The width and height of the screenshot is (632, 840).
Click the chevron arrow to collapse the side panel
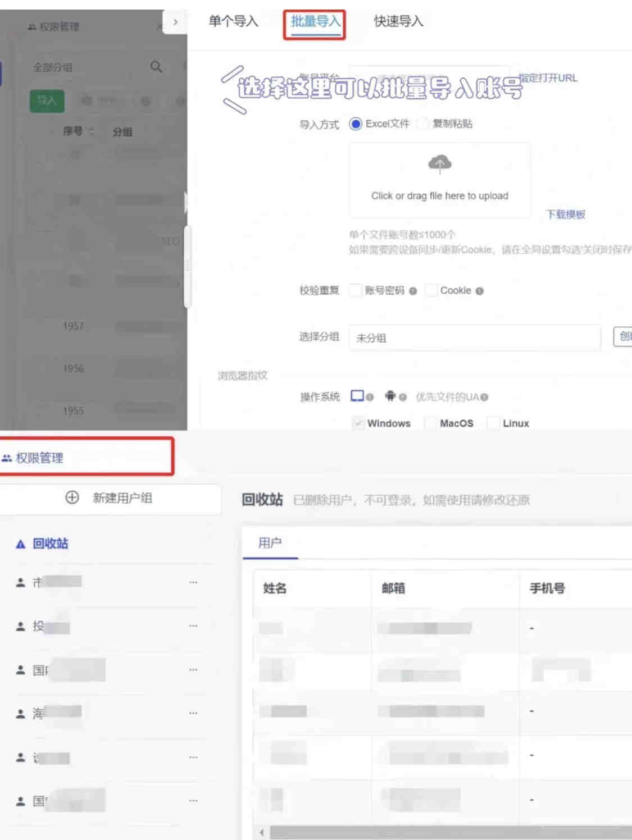pyautogui.click(x=175, y=22)
